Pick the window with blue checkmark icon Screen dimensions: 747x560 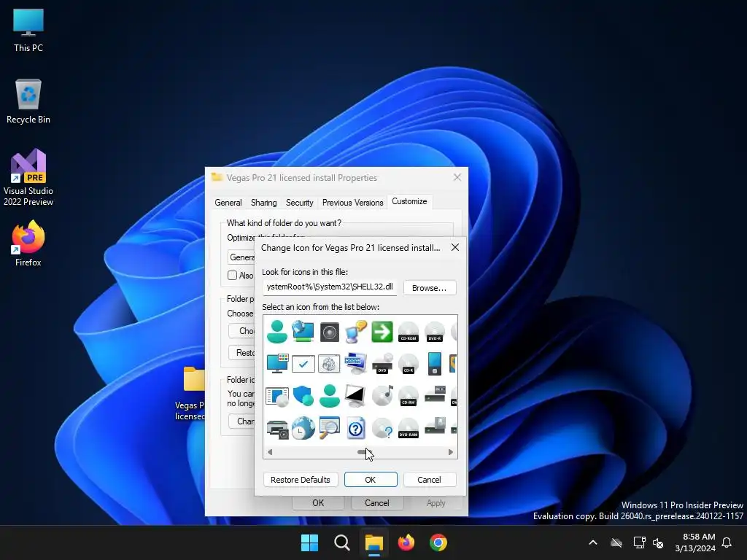click(x=303, y=364)
